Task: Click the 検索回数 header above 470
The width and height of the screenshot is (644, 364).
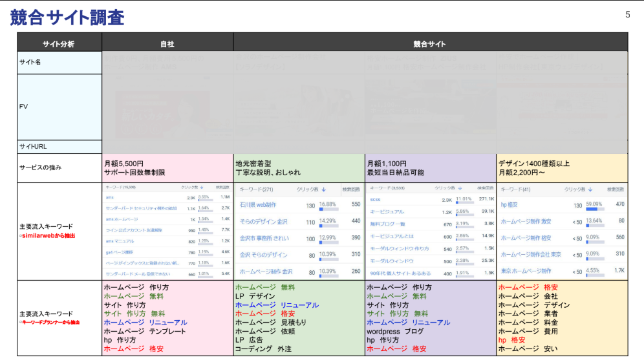Action: point(615,189)
